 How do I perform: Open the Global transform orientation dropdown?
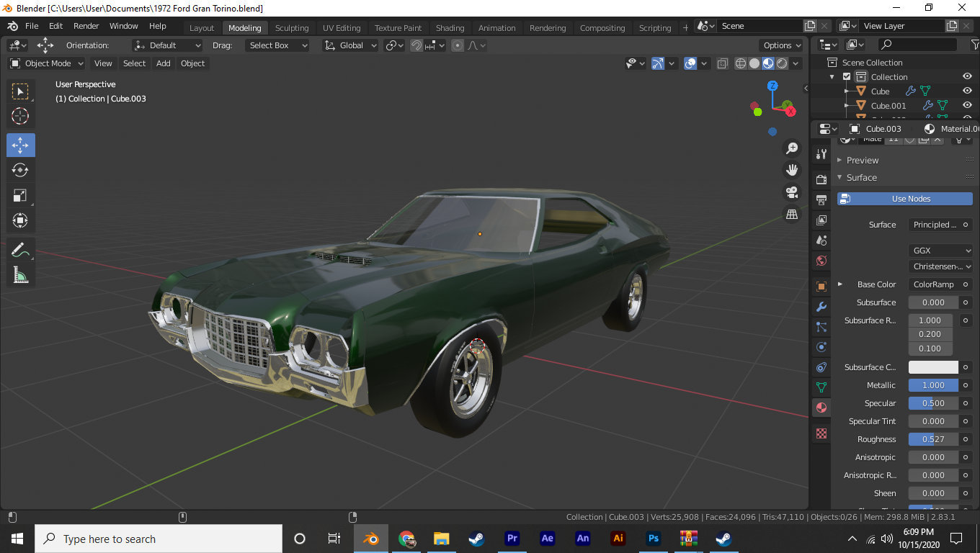pyautogui.click(x=350, y=45)
